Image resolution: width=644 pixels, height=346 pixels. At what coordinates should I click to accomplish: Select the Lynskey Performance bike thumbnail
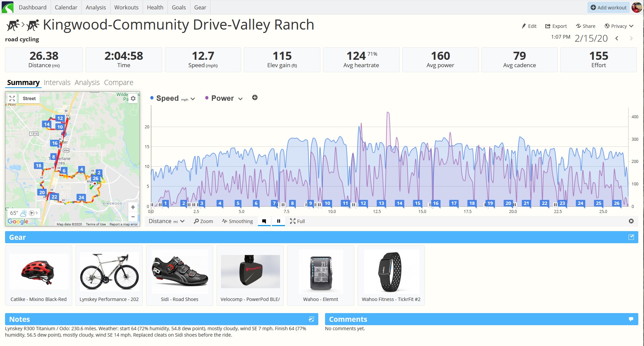tap(109, 271)
